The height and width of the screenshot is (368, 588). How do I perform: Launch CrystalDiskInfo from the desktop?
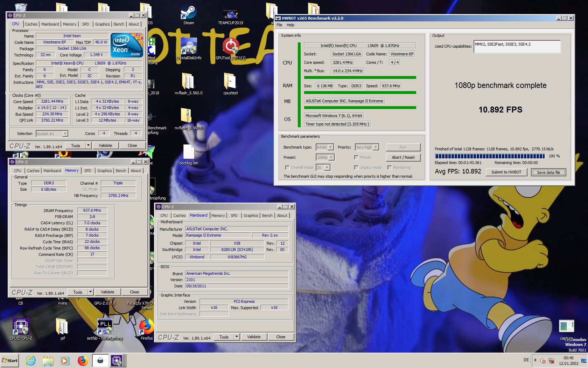(x=189, y=48)
